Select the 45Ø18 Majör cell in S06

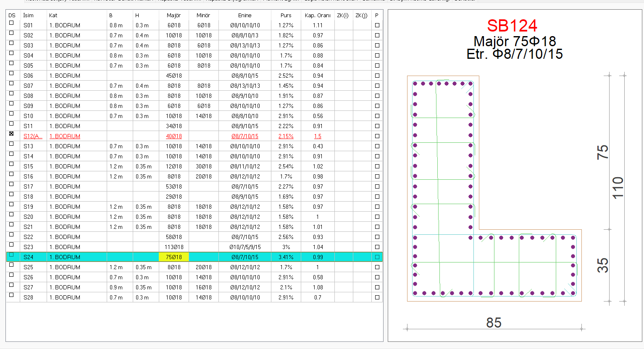[x=174, y=76]
